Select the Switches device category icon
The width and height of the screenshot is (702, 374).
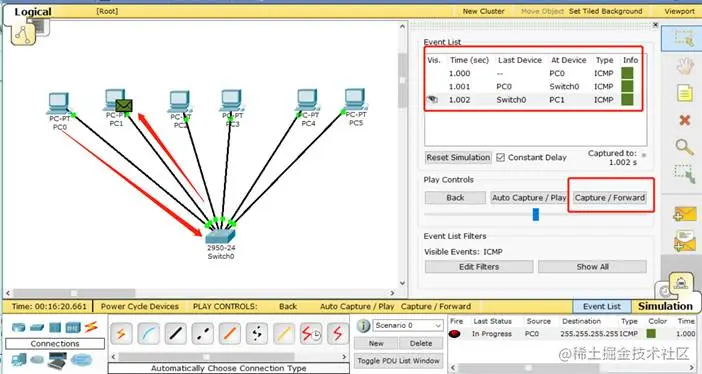point(37,328)
